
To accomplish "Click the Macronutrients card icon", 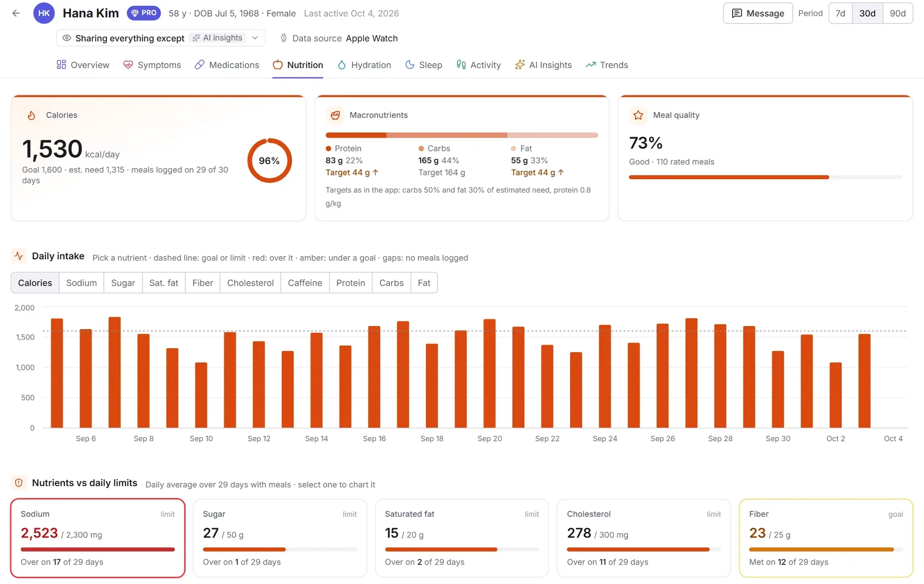I will point(335,115).
